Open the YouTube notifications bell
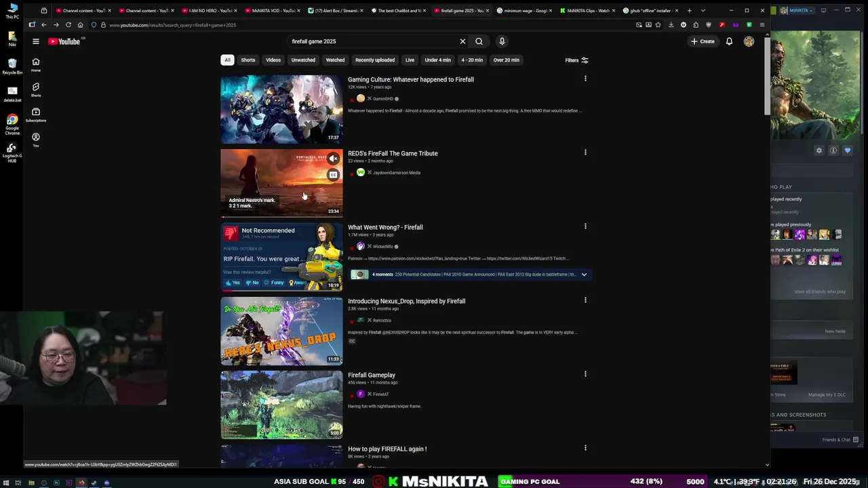The image size is (868, 488). 729,41
